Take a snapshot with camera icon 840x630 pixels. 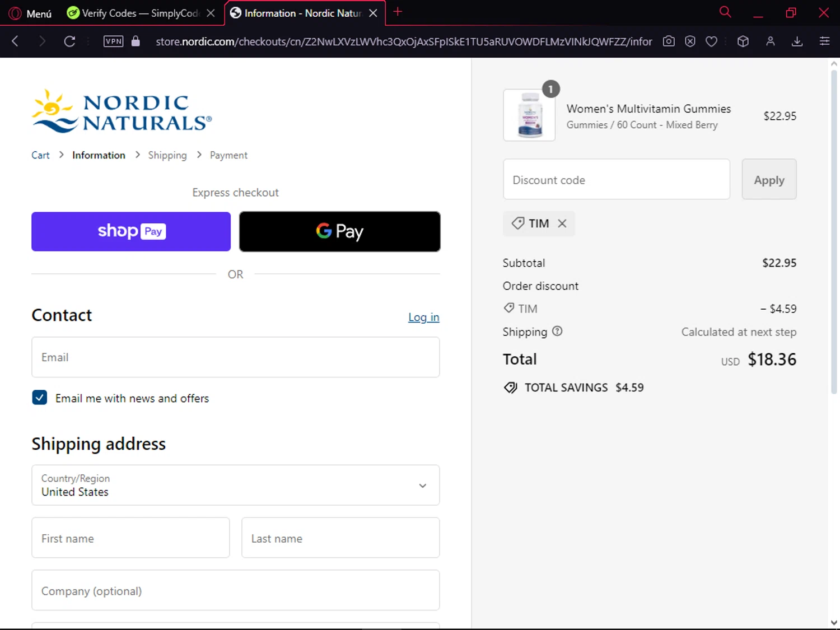(669, 41)
